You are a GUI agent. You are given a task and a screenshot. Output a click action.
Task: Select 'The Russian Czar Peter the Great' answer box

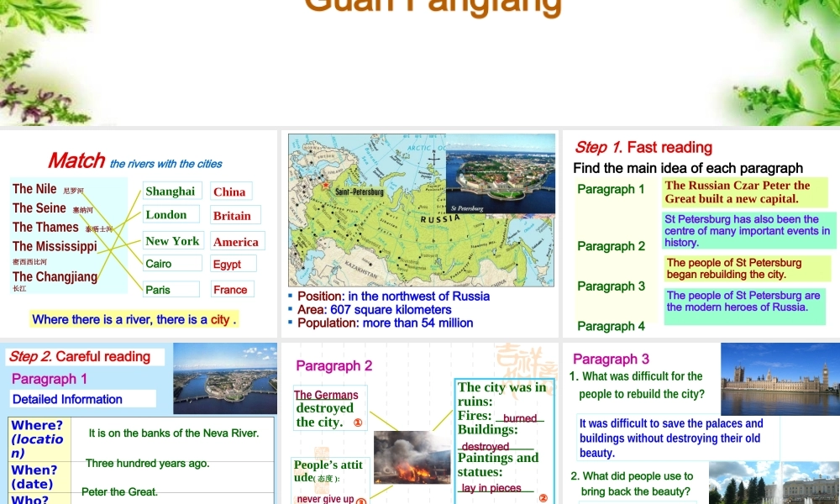point(744,192)
